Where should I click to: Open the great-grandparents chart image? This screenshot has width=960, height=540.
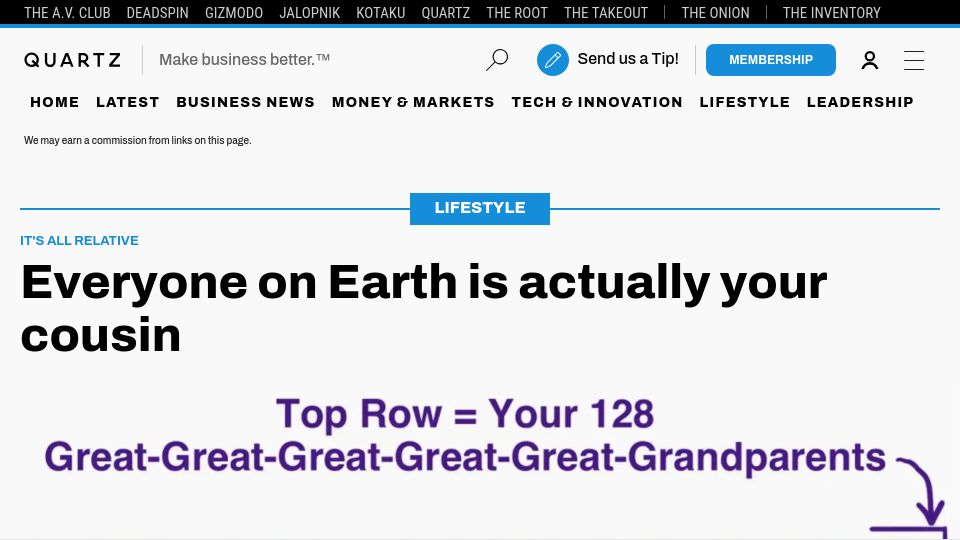coord(480,465)
